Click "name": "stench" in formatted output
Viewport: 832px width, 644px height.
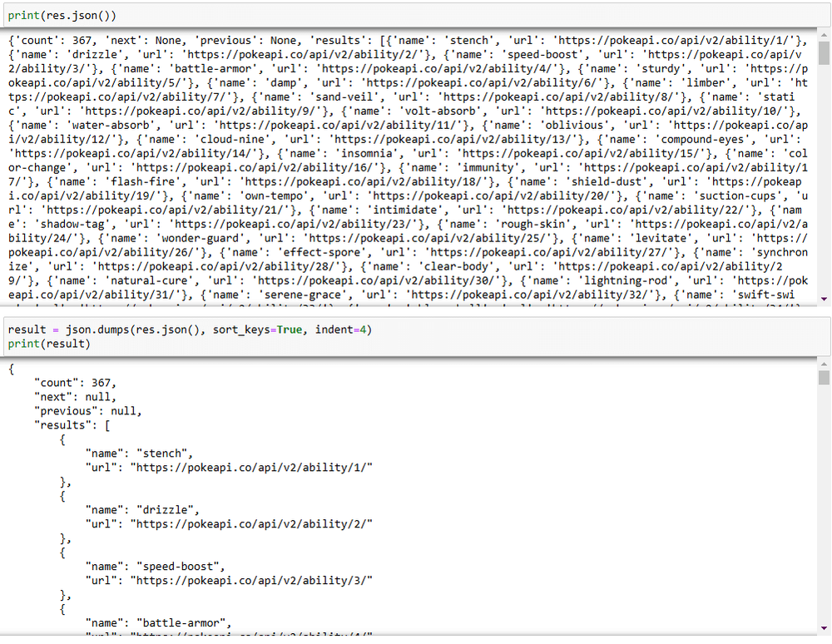click(139, 453)
